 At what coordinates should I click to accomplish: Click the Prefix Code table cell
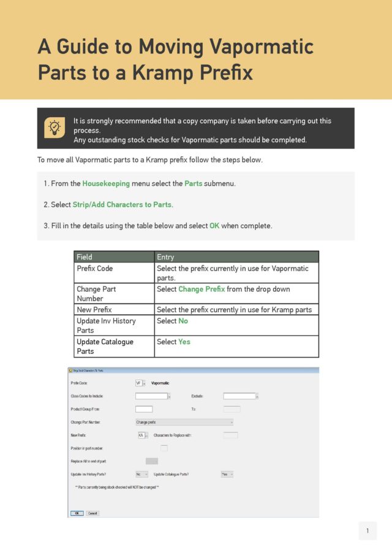click(114, 272)
